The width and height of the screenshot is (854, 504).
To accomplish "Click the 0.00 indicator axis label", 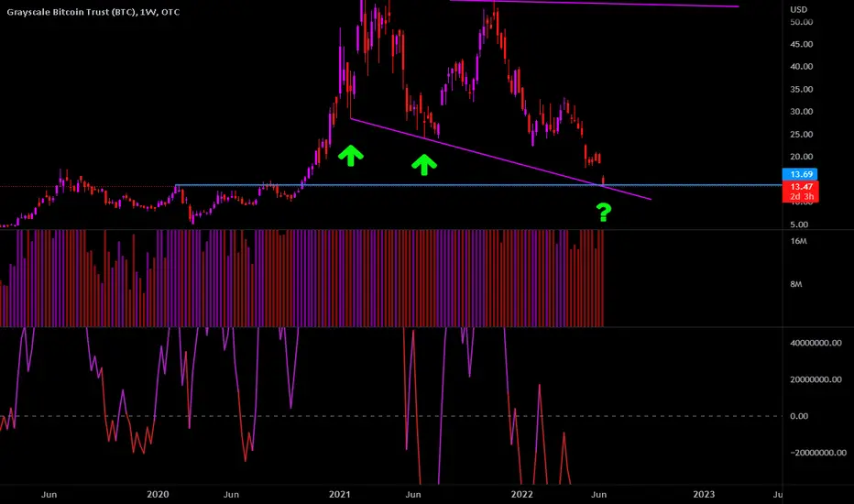I will [799, 416].
